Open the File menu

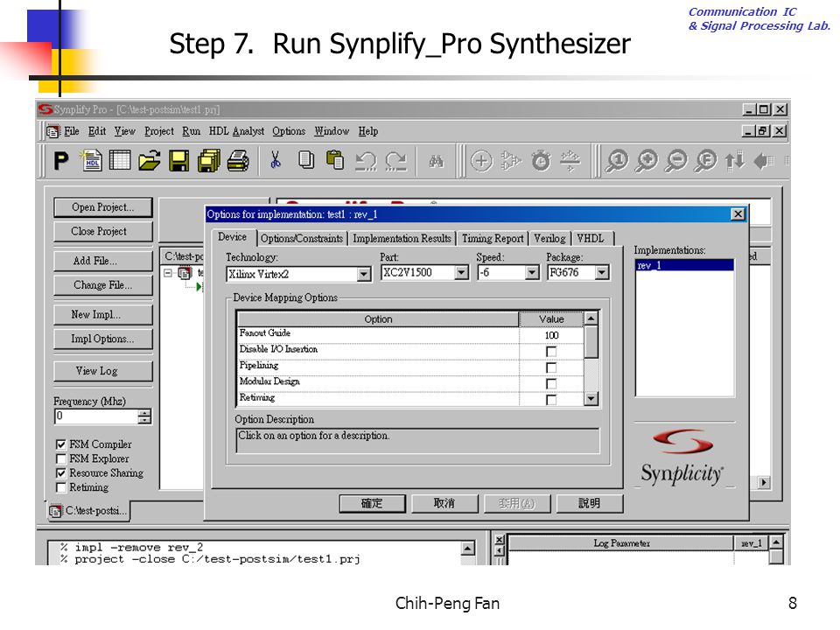[71, 131]
